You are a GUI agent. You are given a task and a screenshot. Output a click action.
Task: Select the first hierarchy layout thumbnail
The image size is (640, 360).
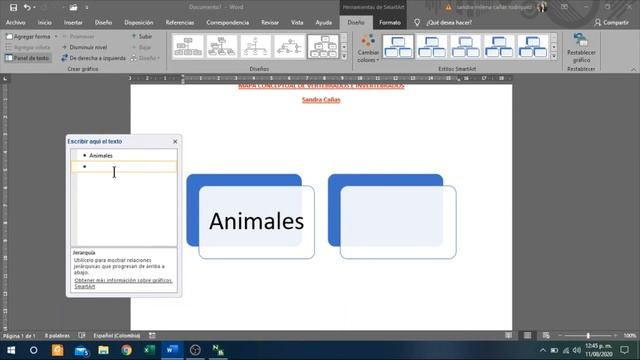coord(188,47)
